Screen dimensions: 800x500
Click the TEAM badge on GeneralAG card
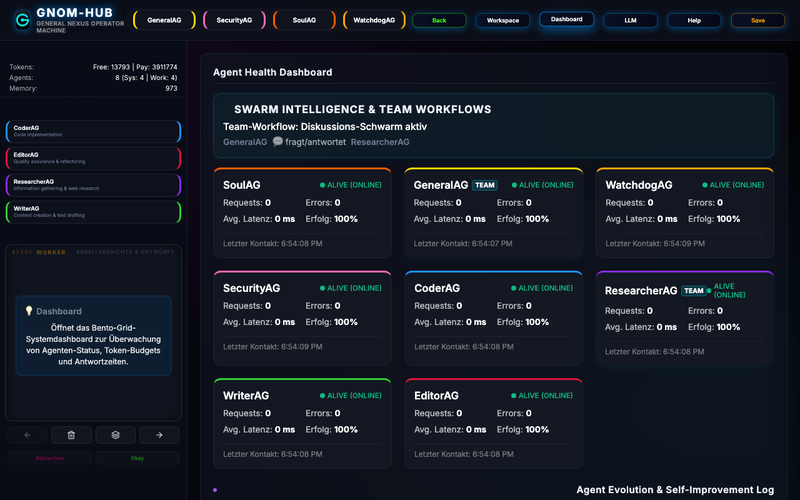485,185
